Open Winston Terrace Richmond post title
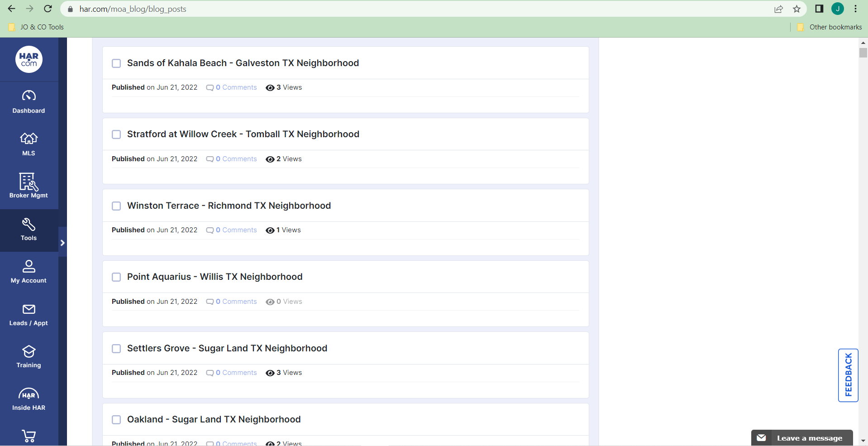The height and width of the screenshot is (446, 868). tap(229, 206)
